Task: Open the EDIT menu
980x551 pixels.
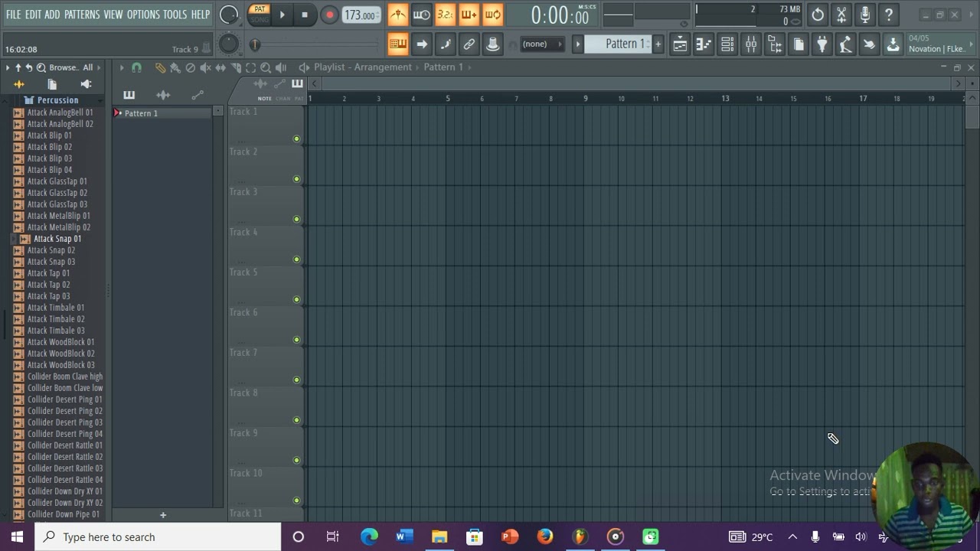Action: pyautogui.click(x=33, y=15)
